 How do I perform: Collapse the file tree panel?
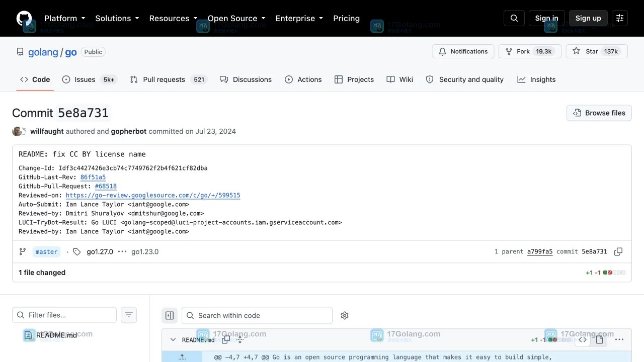tap(170, 315)
